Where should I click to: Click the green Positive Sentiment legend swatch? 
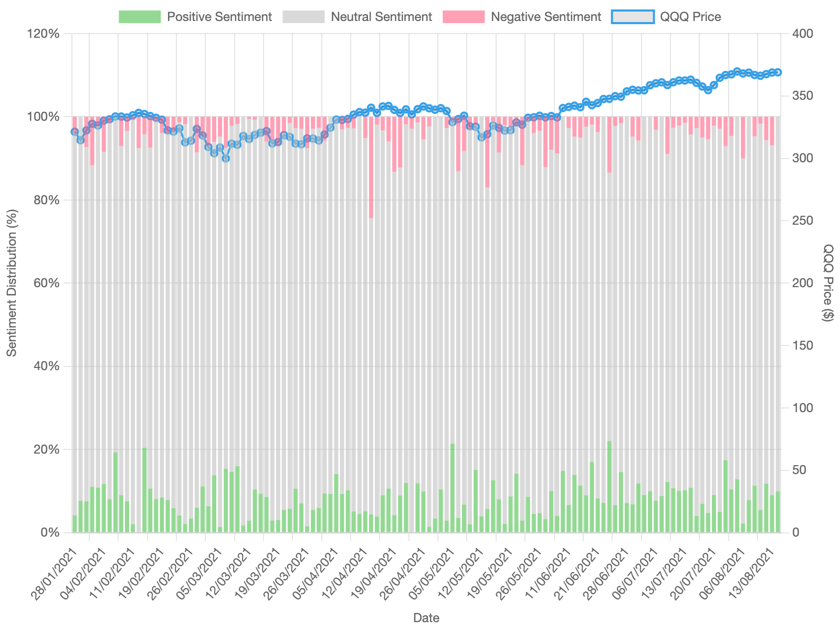pyautogui.click(x=140, y=17)
